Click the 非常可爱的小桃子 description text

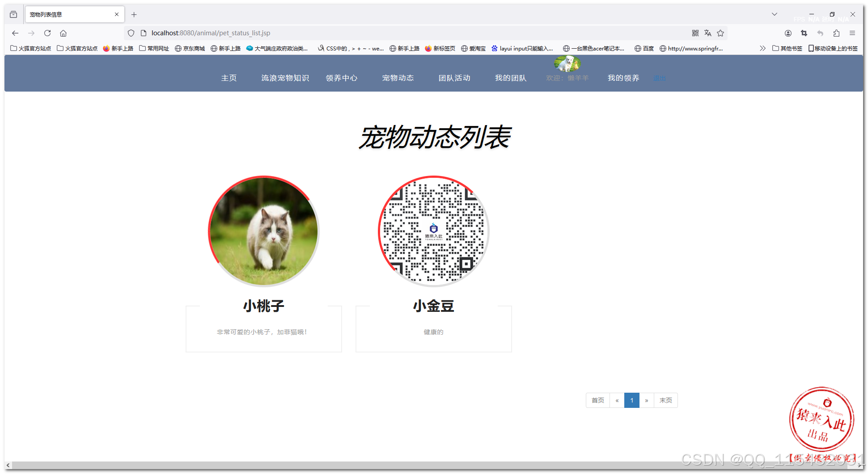262,332
